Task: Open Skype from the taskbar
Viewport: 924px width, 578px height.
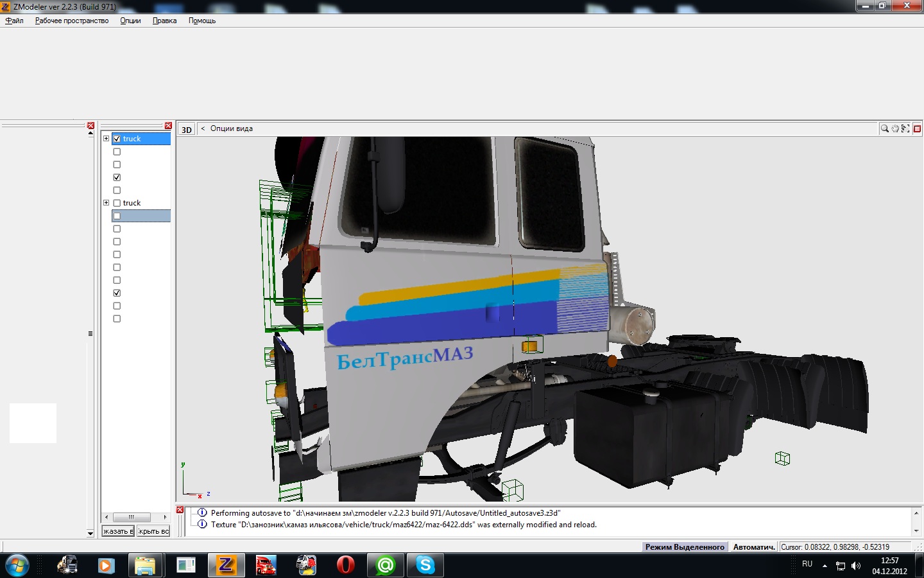Action: tap(425, 565)
